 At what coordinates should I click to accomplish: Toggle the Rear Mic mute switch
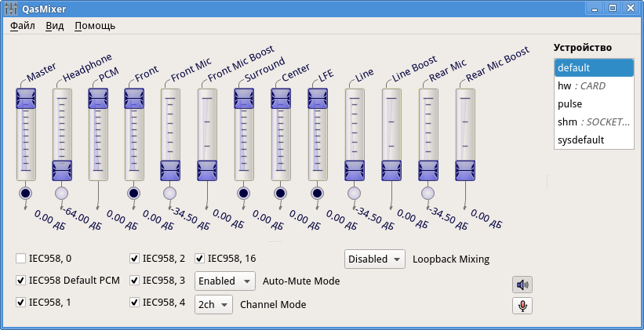pyautogui.click(x=428, y=194)
